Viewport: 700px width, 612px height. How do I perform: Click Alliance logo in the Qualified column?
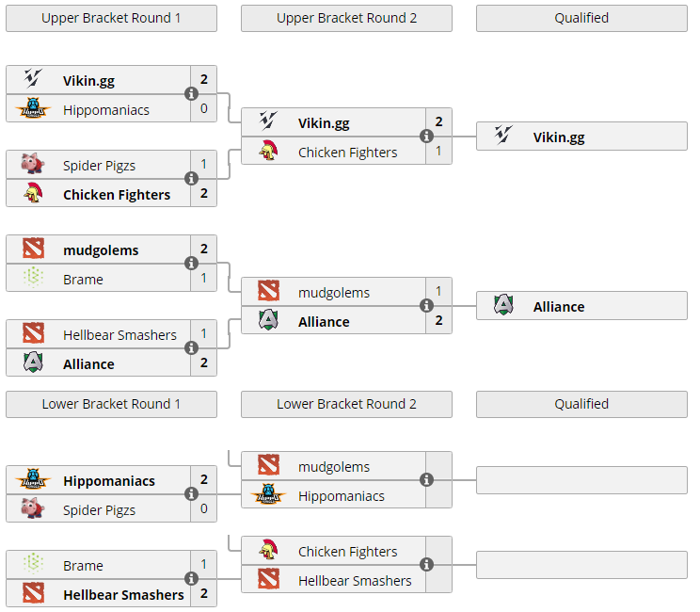click(x=503, y=306)
